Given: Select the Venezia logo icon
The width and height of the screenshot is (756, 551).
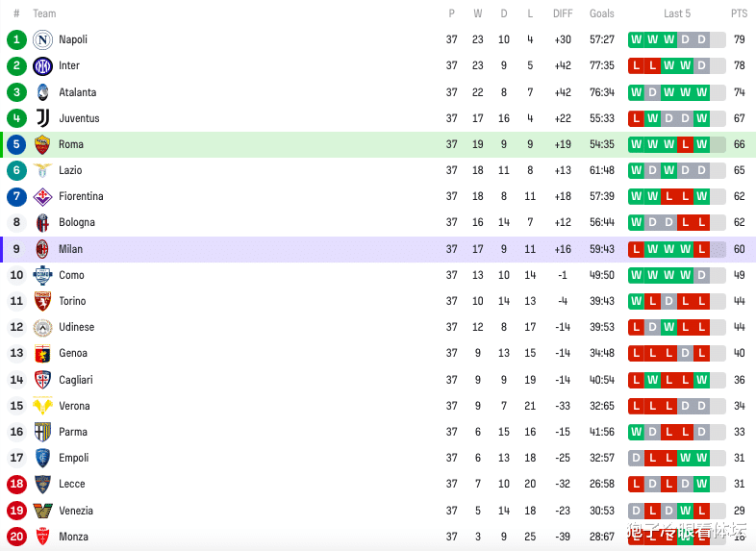Looking at the screenshot, I should click(x=42, y=511).
